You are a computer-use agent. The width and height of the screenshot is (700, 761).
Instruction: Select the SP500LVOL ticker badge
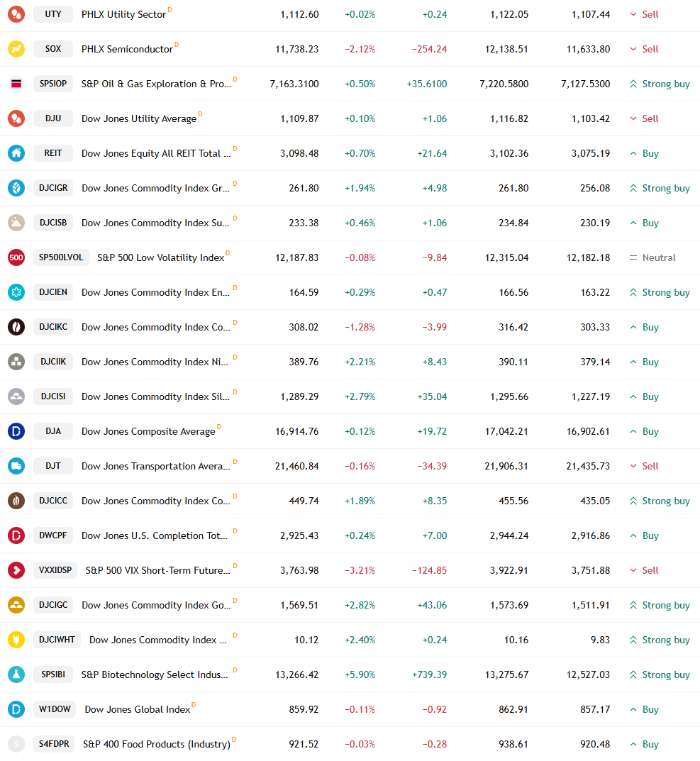61,257
